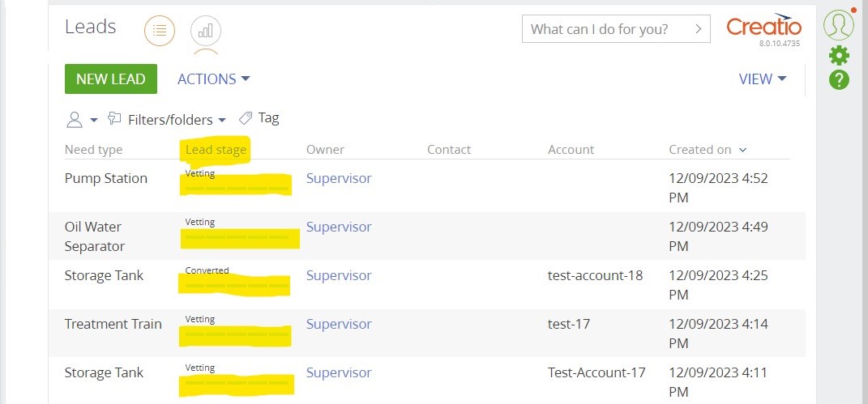This screenshot has width=868, height=404.
Task: Open the VIEW dropdown menu
Action: point(763,79)
